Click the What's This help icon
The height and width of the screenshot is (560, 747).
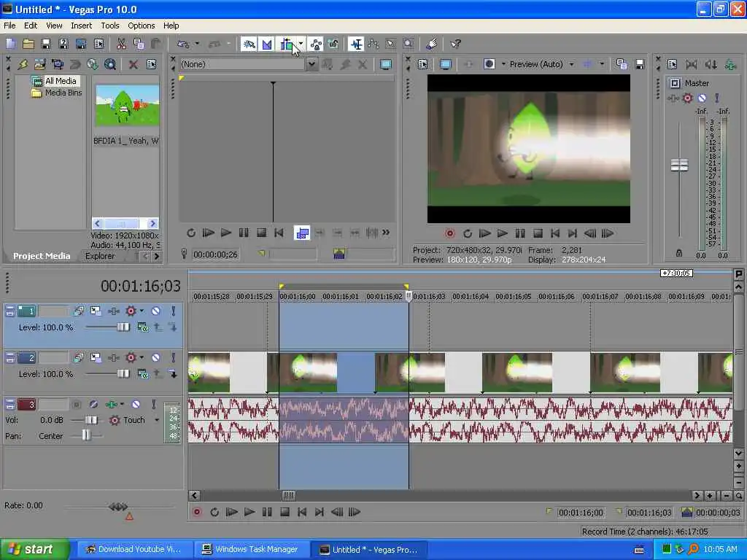[455, 44]
